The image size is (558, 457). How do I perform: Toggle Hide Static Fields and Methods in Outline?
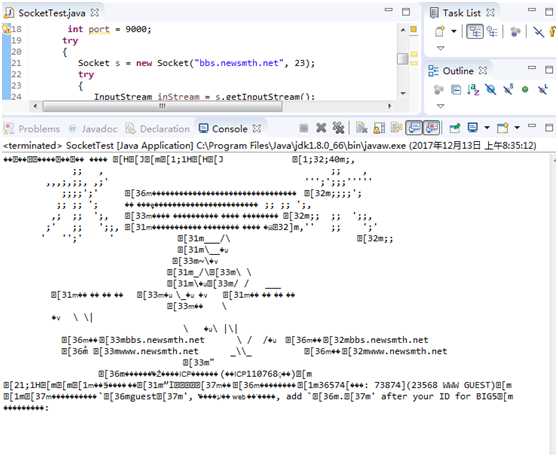coord(508,89)
